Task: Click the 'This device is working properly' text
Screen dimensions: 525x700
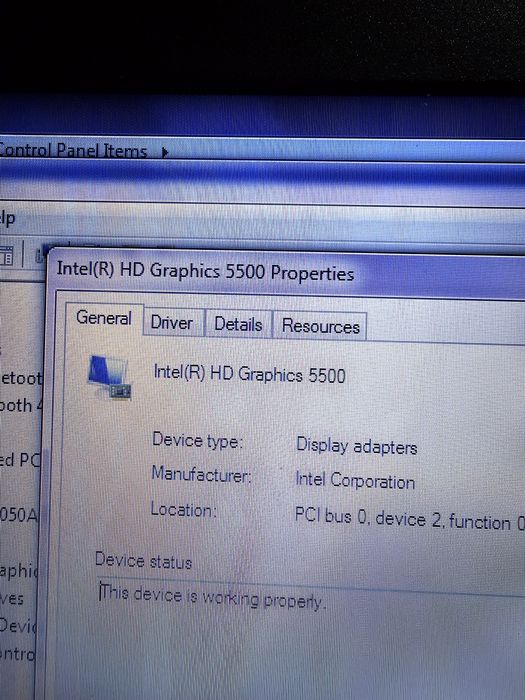Action: click(212, 596)
